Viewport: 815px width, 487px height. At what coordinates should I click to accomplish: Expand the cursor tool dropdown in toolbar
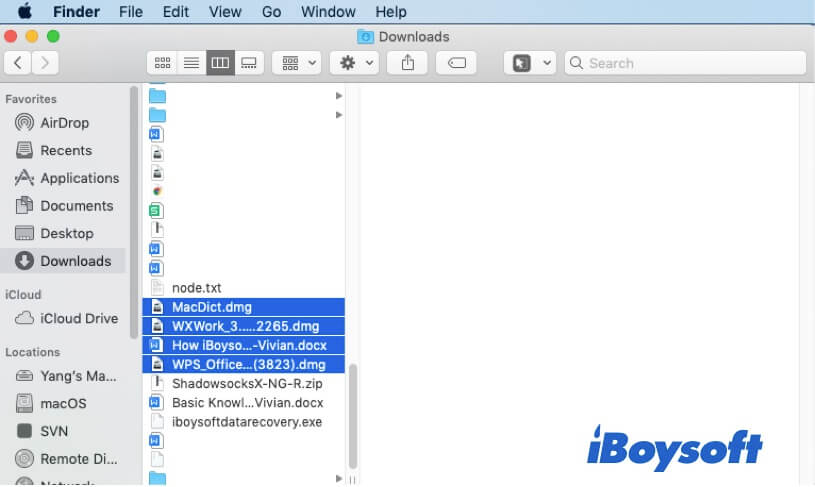(x=532, y=62)
